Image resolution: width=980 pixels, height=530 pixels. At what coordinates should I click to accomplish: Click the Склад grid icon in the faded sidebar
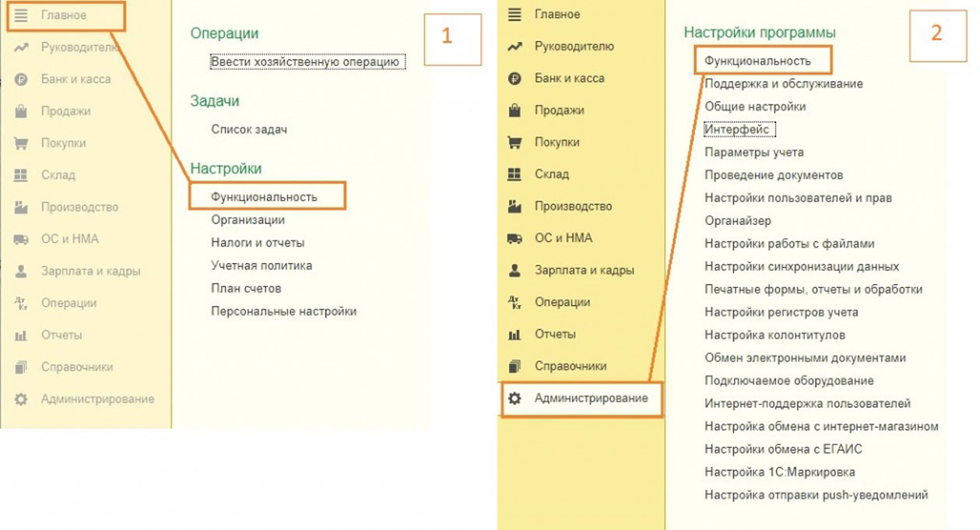click(22, 175)
